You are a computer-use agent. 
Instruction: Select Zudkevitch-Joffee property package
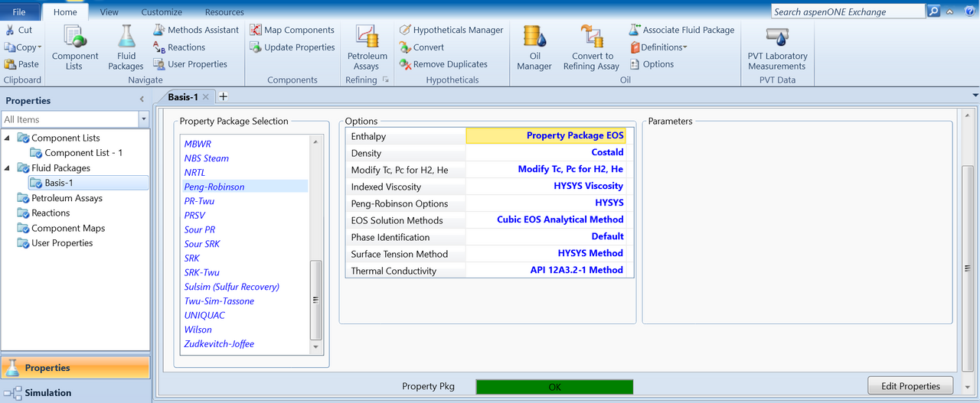click(x=219, y=344)
